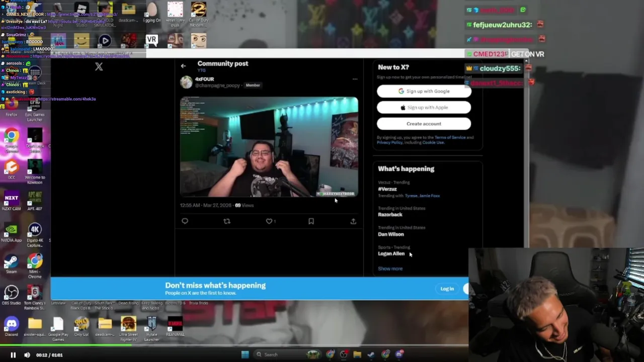The image size is (644, 362).
Task: Click the Log in button in banner
Action: pyautogui.click(x=447, y=289)
